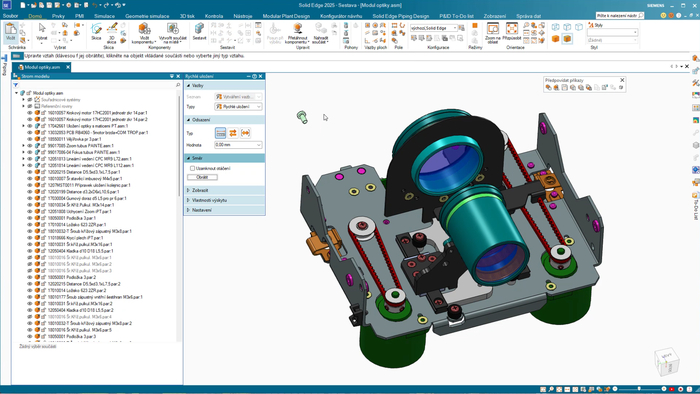
Task: Close the Předpovídat příkazy toolbar
Action: pyautogui.click(x=622, y=80)
